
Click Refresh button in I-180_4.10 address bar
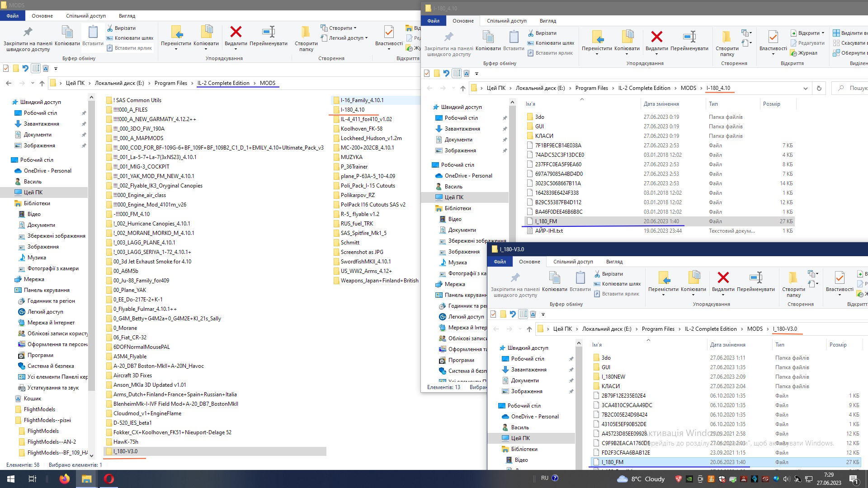pyautogui.click(x=819, y=88)
